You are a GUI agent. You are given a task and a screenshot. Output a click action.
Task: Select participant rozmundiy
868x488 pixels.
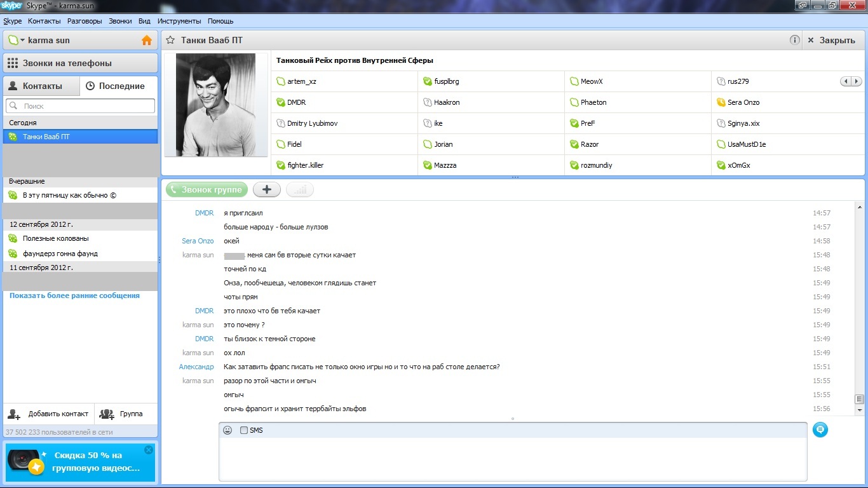(x=597, y=165)
